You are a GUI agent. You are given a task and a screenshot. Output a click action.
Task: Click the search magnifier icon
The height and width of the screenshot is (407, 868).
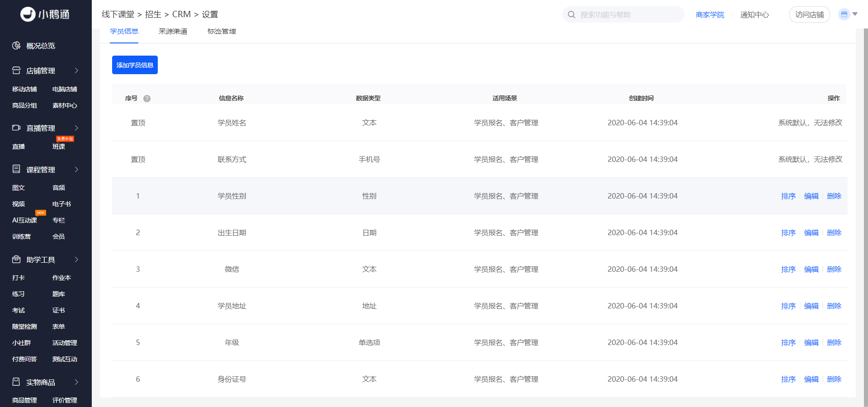point(571,14)
